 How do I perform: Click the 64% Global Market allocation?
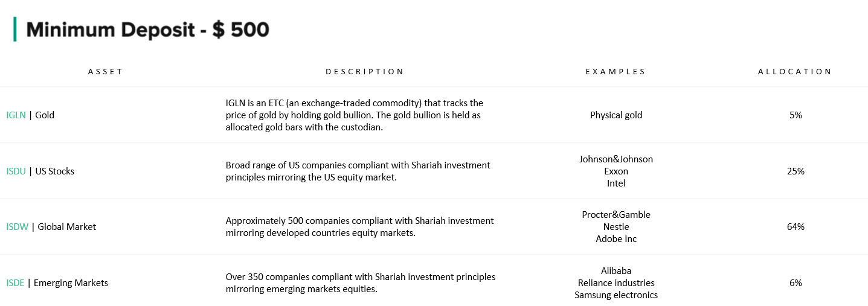(796, 227)
